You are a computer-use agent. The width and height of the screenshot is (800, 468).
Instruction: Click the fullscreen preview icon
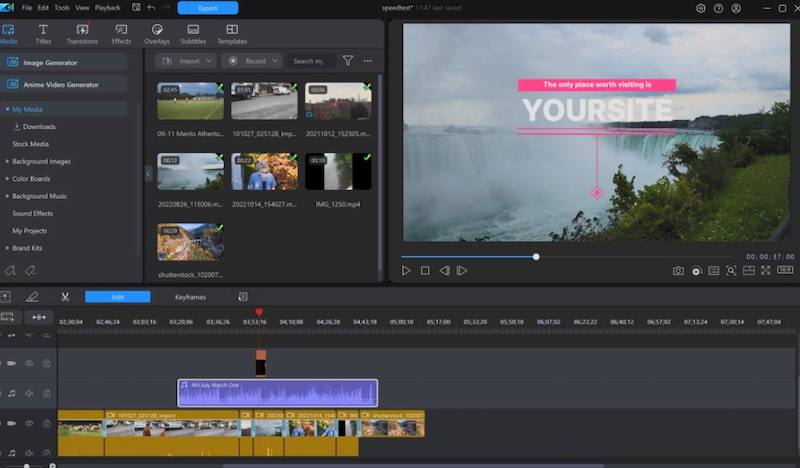tap(766, 270)
